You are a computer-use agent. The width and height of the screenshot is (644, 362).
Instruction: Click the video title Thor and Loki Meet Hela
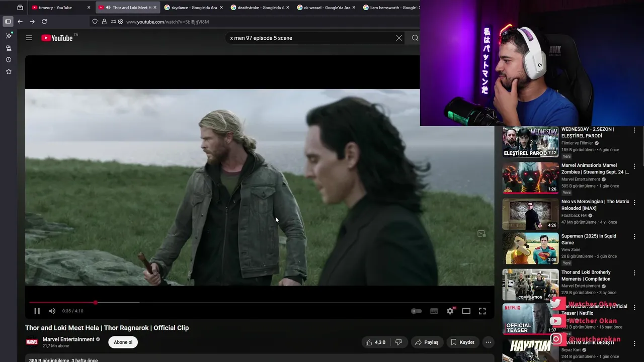pyautogui.click(x=107, y=328)
